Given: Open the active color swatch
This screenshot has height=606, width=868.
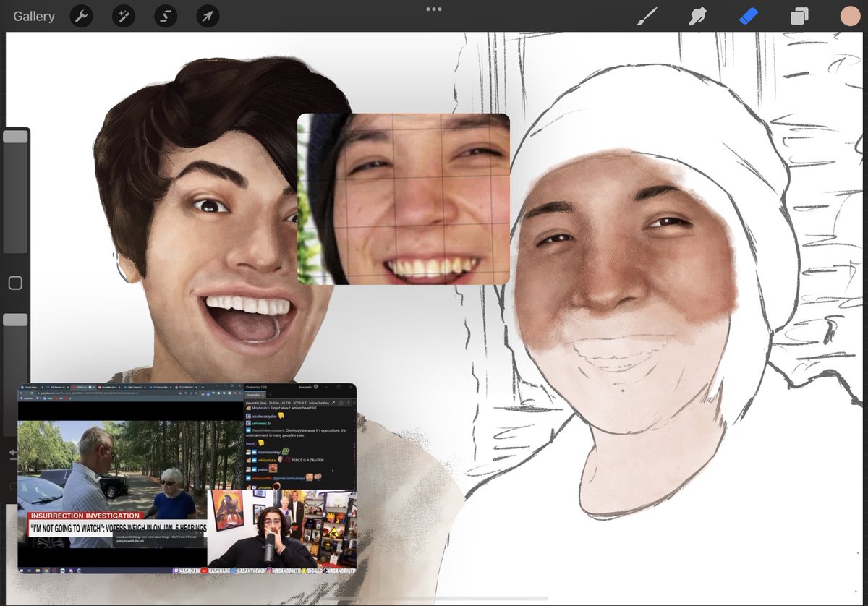Looking at the screenshot, I should click(850, 17).
